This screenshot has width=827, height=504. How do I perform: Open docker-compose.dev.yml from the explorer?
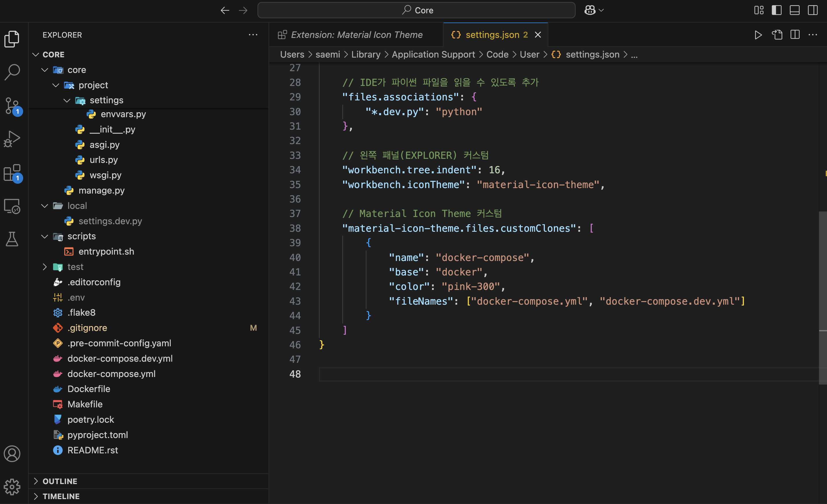click(120, 358)
